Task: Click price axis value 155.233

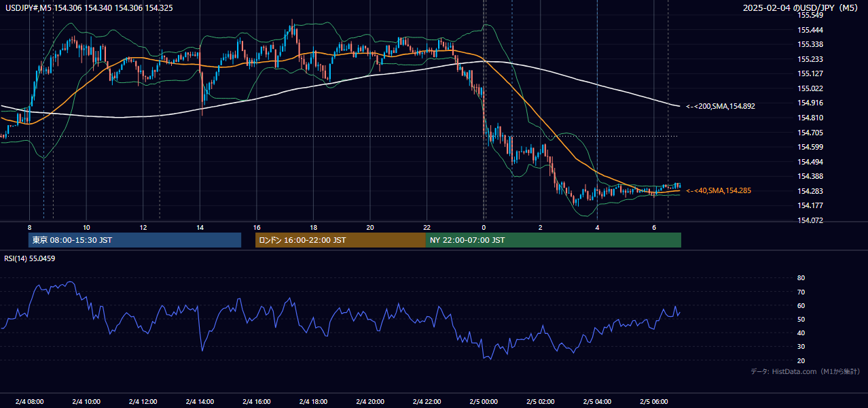Action: tap(810, 59)
